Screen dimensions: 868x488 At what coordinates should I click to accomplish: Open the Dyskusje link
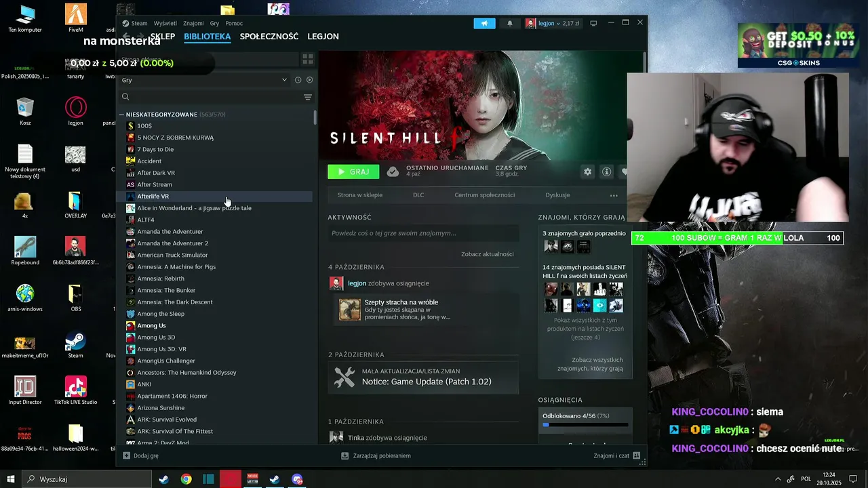[557, 195]
